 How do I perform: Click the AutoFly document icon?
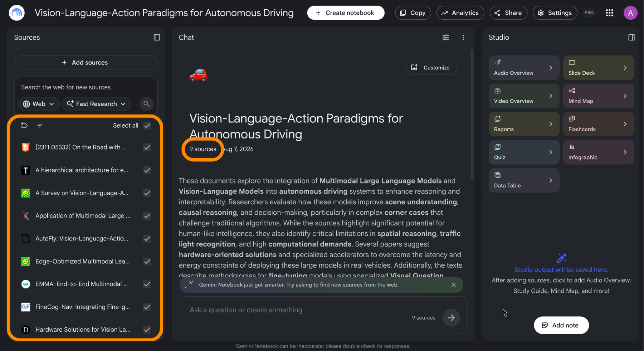[26, 239]
